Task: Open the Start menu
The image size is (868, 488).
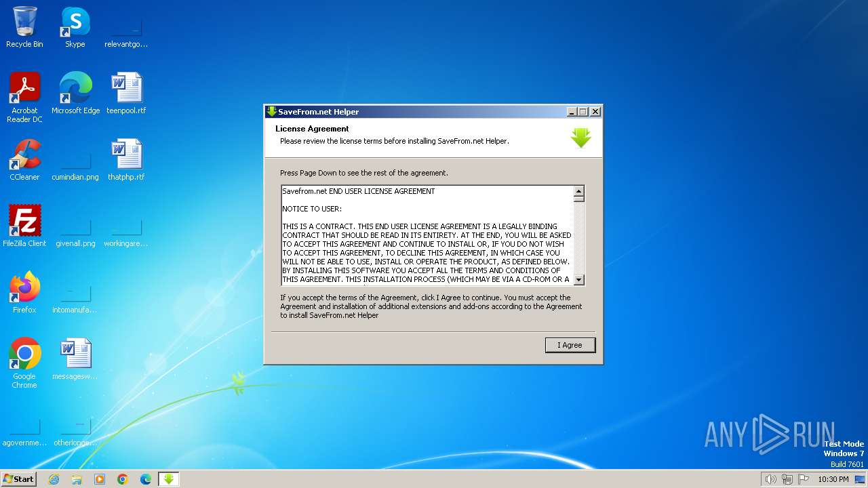Action: pos(19,479)
